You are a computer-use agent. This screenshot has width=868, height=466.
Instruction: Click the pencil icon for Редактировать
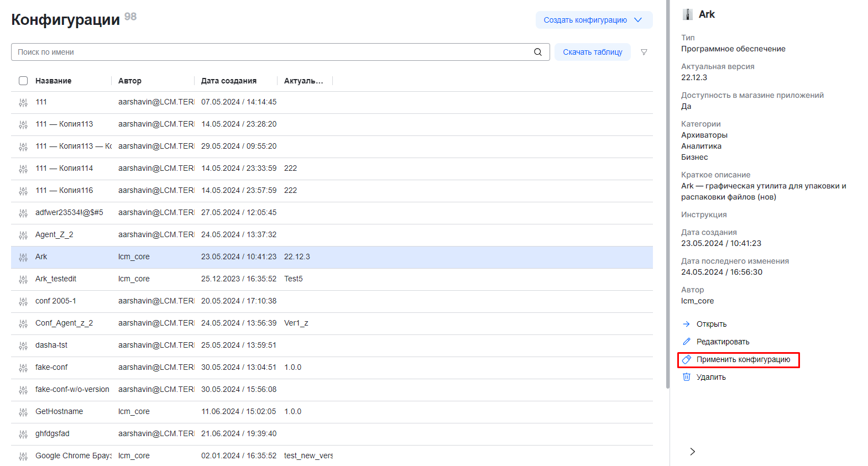[x=687, y=342]
